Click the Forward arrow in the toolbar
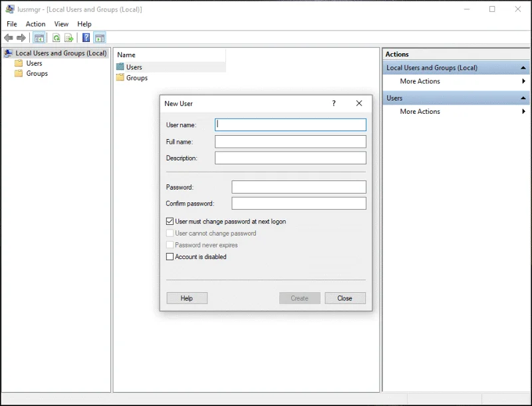 [21, 38]
